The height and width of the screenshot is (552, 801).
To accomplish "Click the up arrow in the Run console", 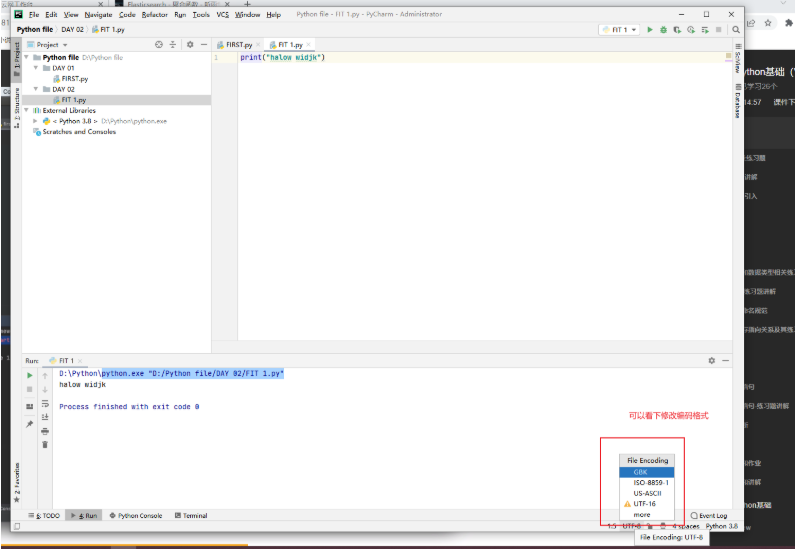I will (45, 376).
